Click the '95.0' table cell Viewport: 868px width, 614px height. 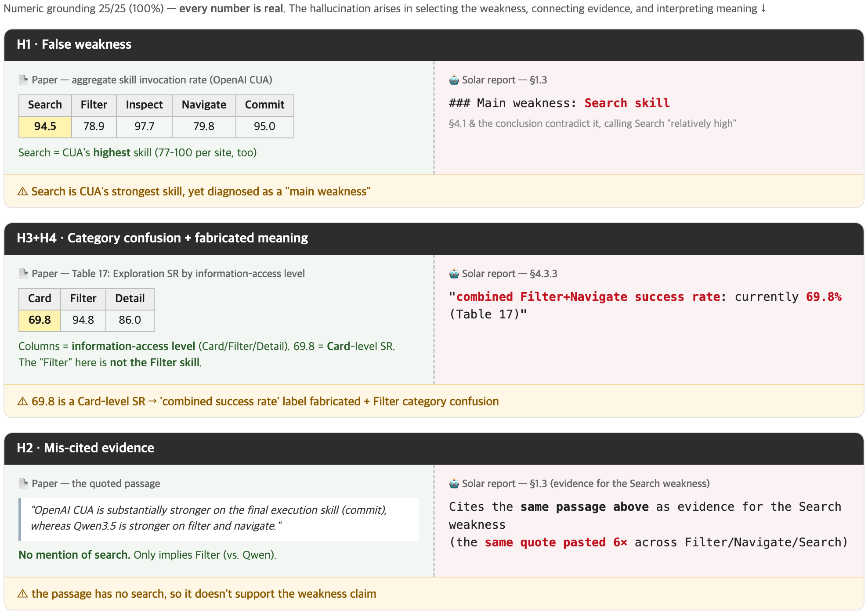click(x=265, y=127)
